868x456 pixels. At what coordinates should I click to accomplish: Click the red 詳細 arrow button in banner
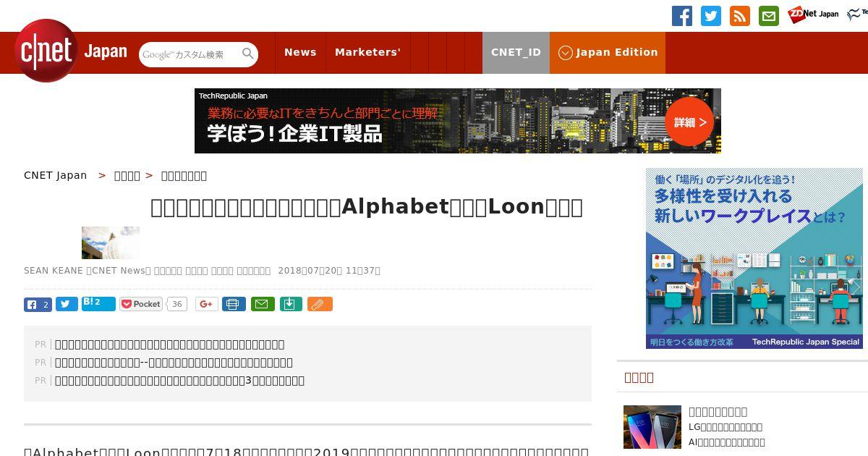click(689, 122)
